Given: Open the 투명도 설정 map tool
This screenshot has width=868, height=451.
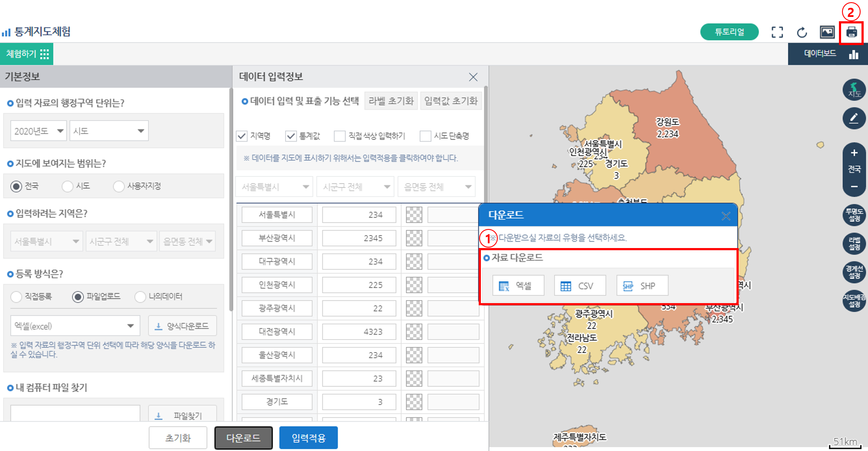Looking at the screenshot, I should coord(854,215).
